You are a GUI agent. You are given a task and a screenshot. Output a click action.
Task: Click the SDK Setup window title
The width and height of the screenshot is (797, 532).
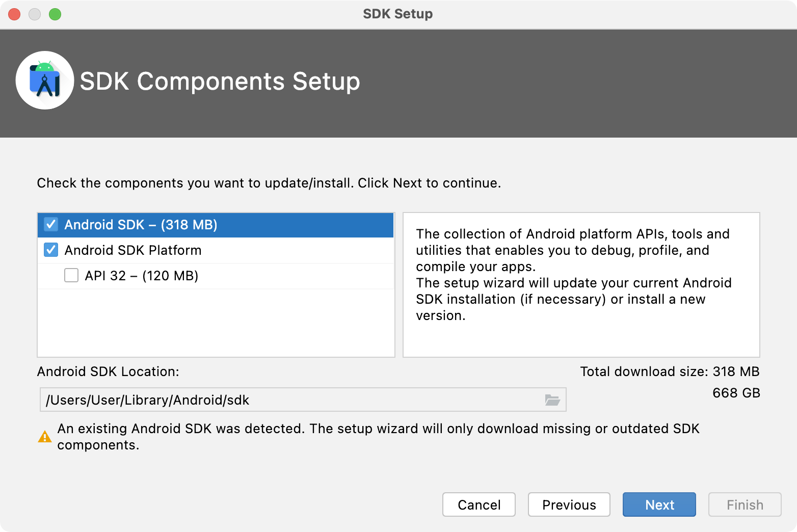tap(398, 14)
